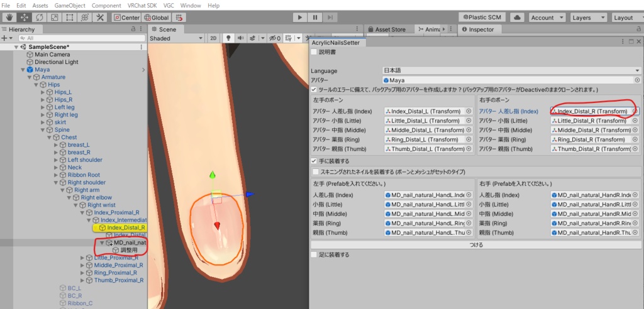
Task: Select the Scene tab
Action: tap(164, 29)
